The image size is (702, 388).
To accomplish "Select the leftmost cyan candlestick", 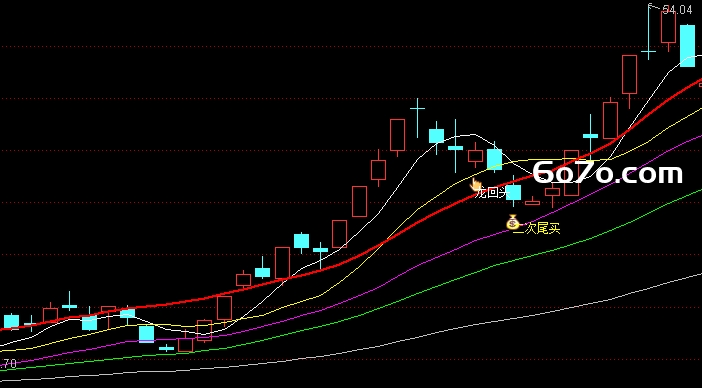I will click(12, 322).
